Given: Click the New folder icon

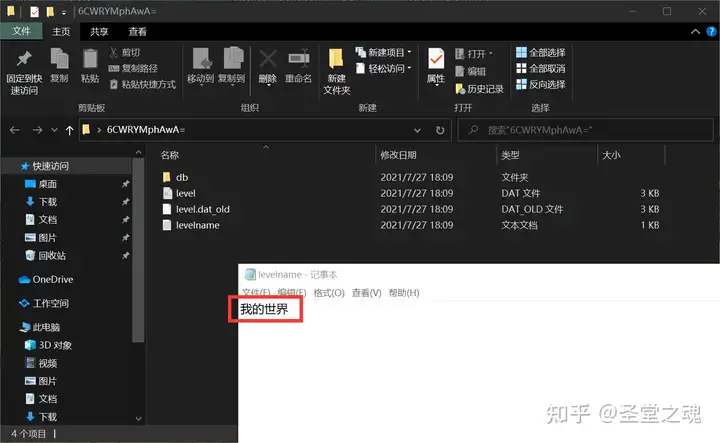Looking at the screenshot, I should (336, 60).
